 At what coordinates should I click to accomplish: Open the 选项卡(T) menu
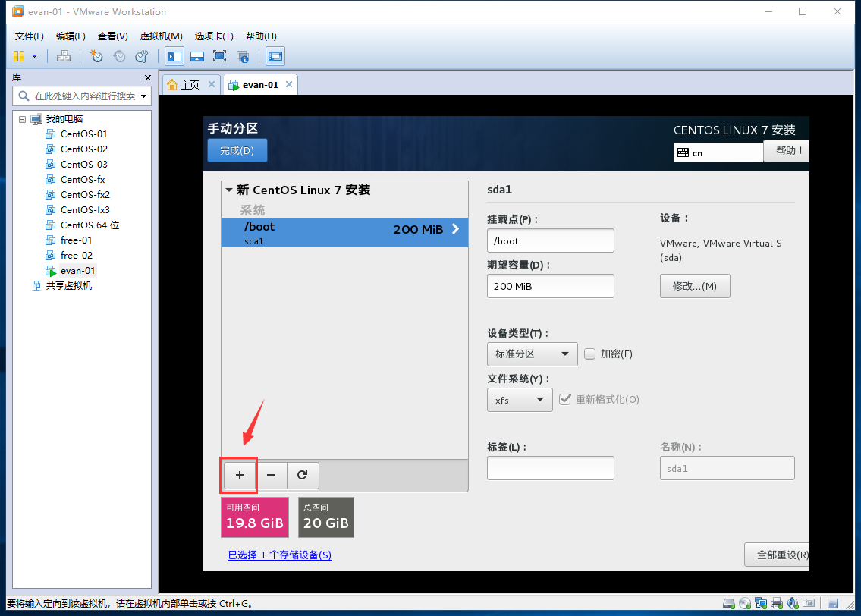[x=214, y=36]
